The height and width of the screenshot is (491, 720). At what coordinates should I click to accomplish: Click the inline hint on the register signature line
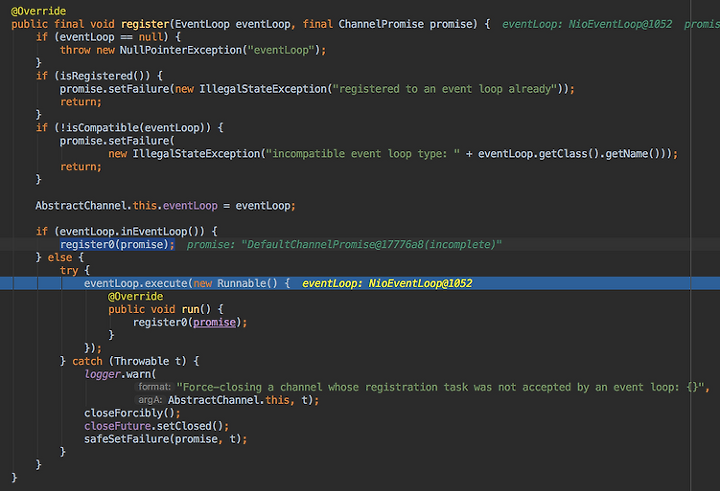tap(611, 24)
